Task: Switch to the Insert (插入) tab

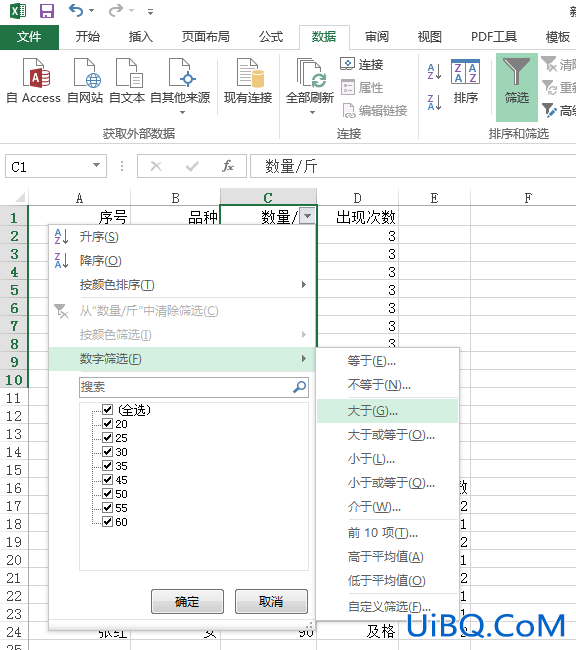Action: pyautogui.click(x=141, y=37)
